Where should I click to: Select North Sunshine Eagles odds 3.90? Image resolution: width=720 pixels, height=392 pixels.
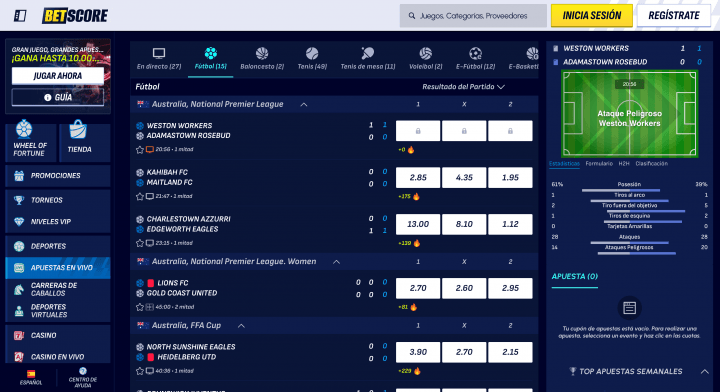(418, 352)
